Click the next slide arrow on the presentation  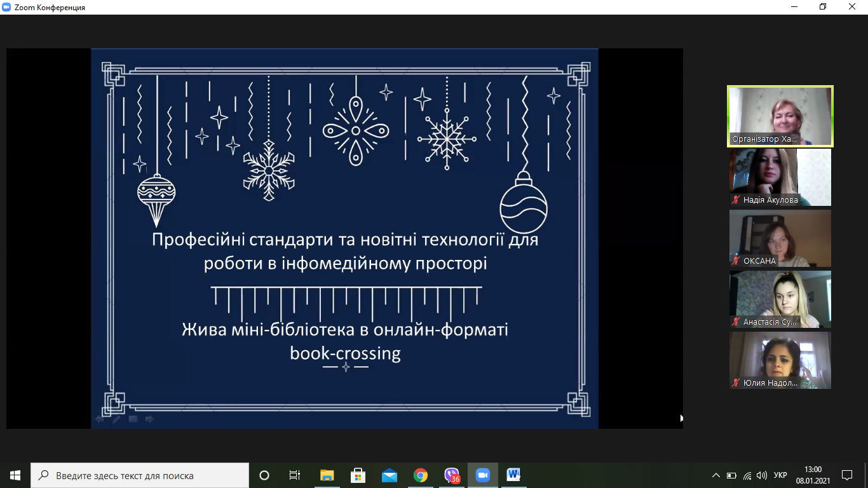pos(150,419)
